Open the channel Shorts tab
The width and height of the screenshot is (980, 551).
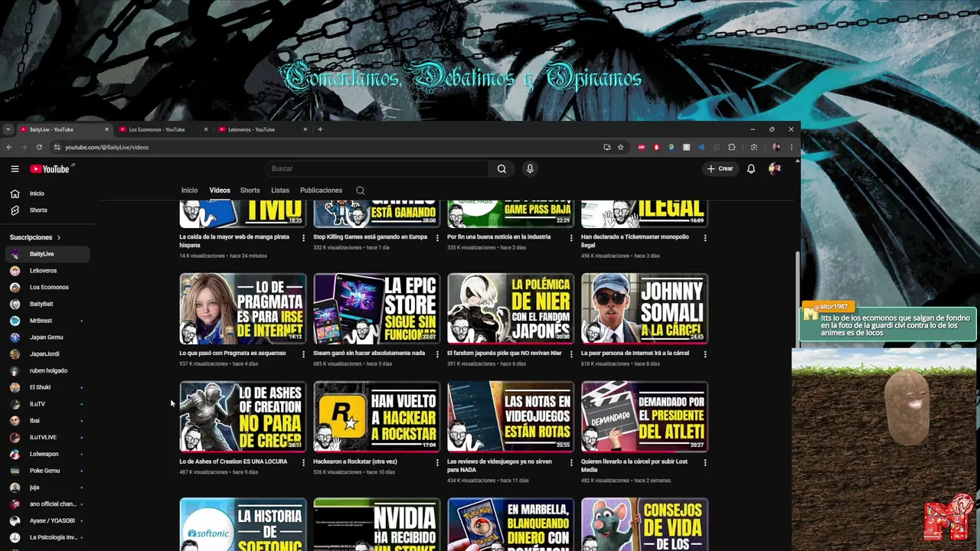pos(250,191)
